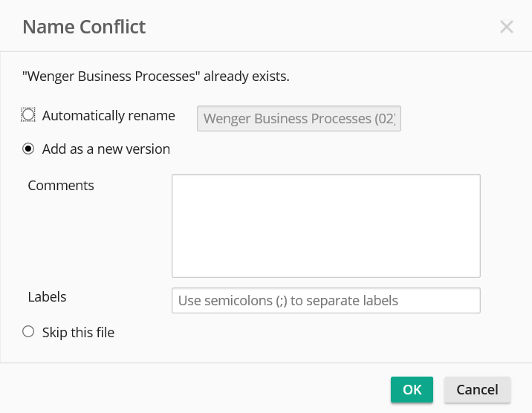The image size is (532, 413).
Task: Click the "already exists." message text
Action: 247,76
